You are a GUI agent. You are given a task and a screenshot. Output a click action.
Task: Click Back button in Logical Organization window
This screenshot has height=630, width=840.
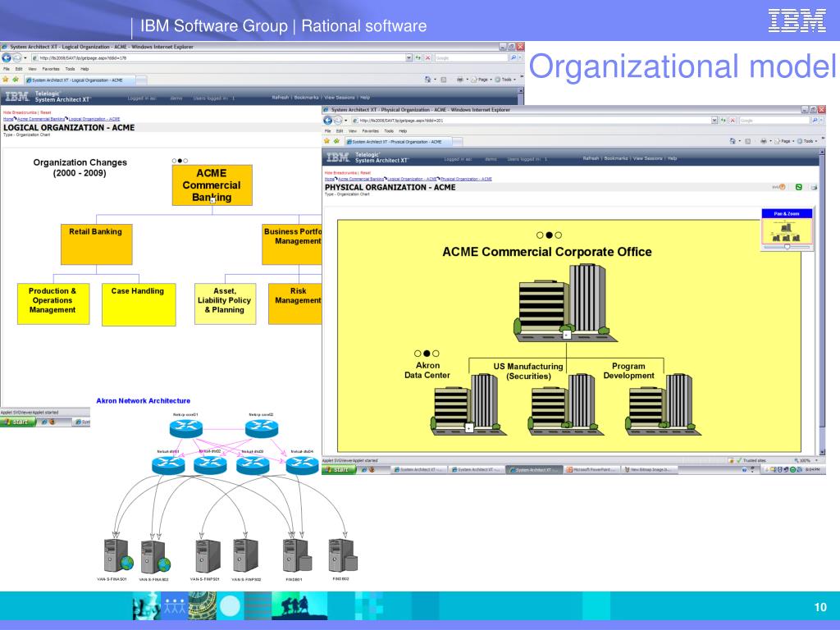coord(7,58)
